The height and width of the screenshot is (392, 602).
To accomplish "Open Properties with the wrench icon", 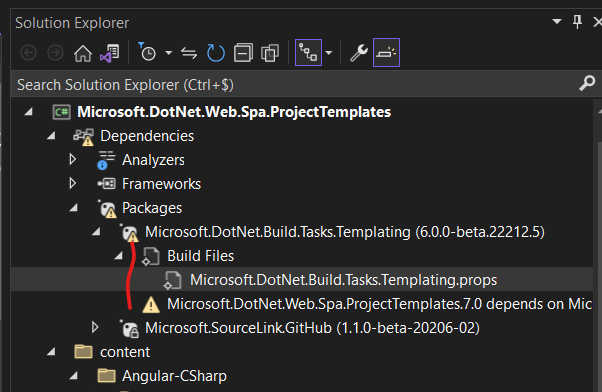I will click(x=359, y=53).
